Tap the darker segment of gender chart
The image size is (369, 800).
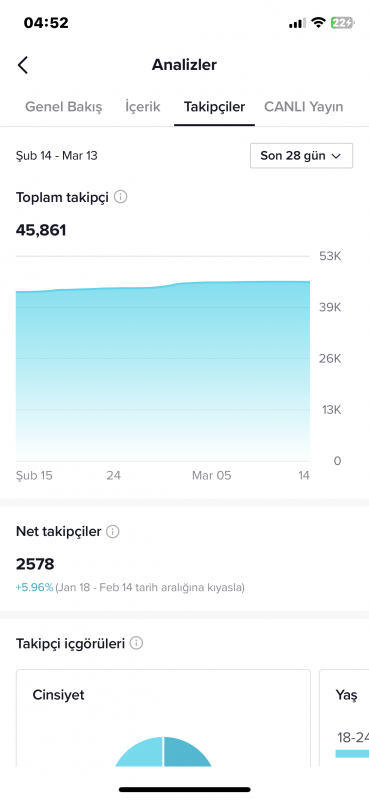(187, 752)
